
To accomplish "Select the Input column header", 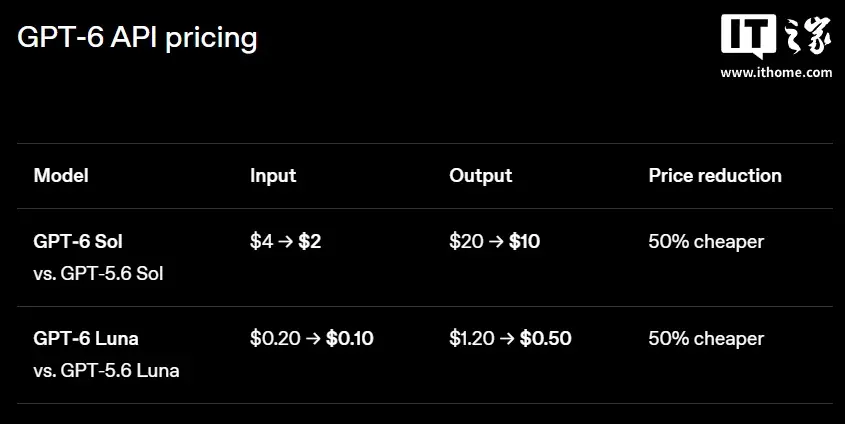I will click(273, 176).
